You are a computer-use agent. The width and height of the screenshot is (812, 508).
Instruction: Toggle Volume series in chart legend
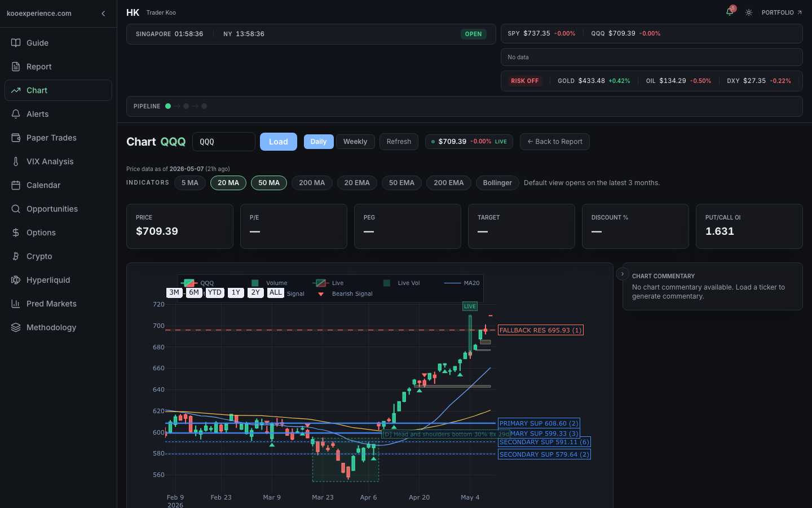pos(270,283)
